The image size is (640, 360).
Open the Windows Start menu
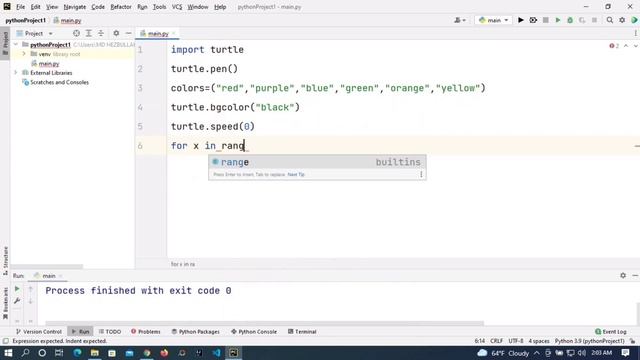(x=8, y=353)
